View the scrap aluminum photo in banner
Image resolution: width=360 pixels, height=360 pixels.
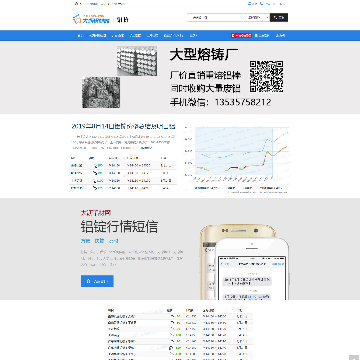click(x=101, y=92)
